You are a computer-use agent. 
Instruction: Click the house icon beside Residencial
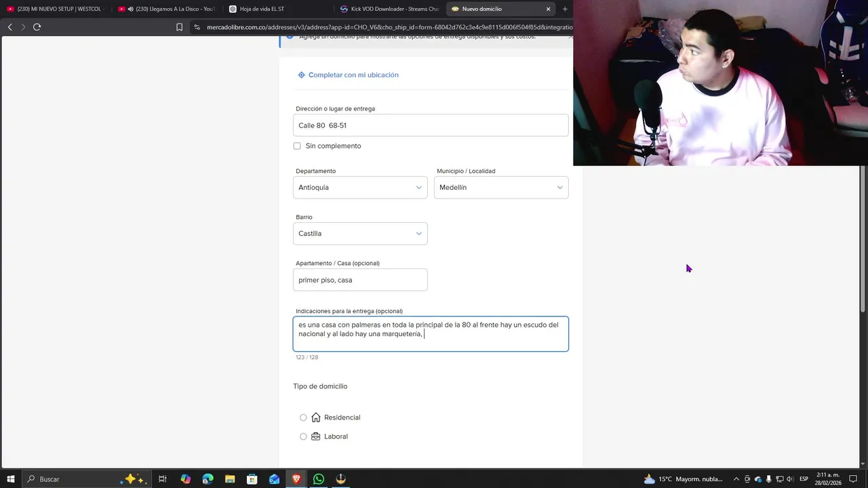315,418
